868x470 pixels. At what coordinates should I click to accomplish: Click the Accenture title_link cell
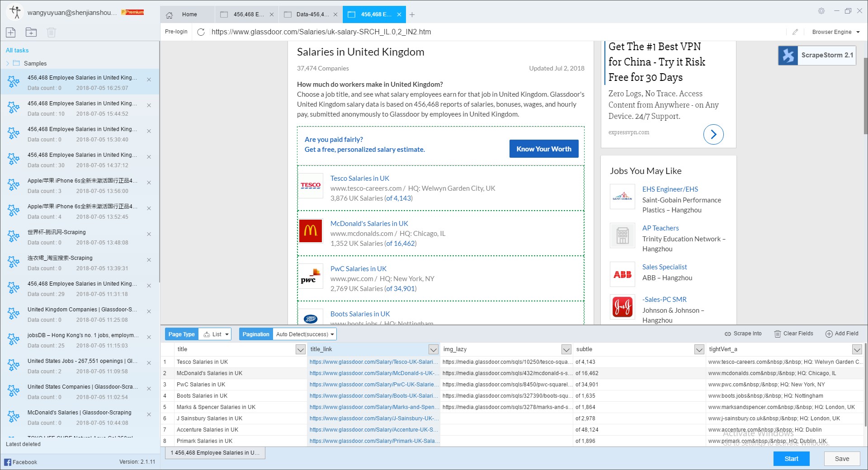tap(374, 430)
